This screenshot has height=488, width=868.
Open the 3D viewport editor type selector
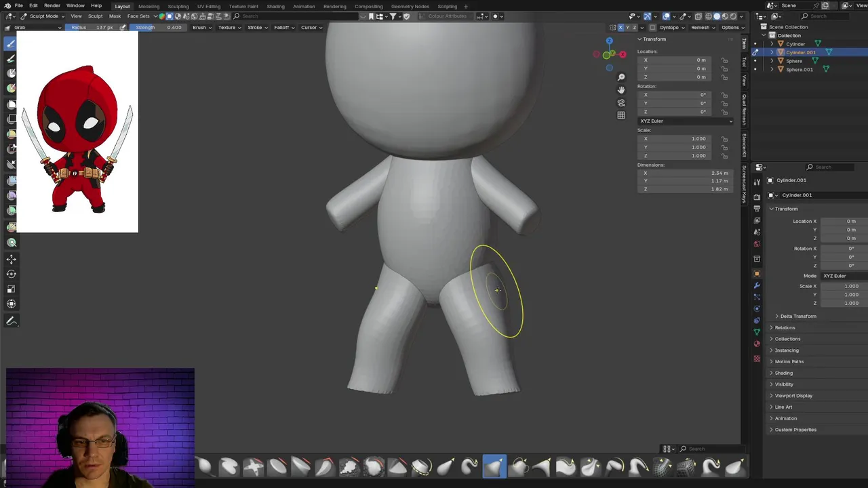[x=9, y=16]
